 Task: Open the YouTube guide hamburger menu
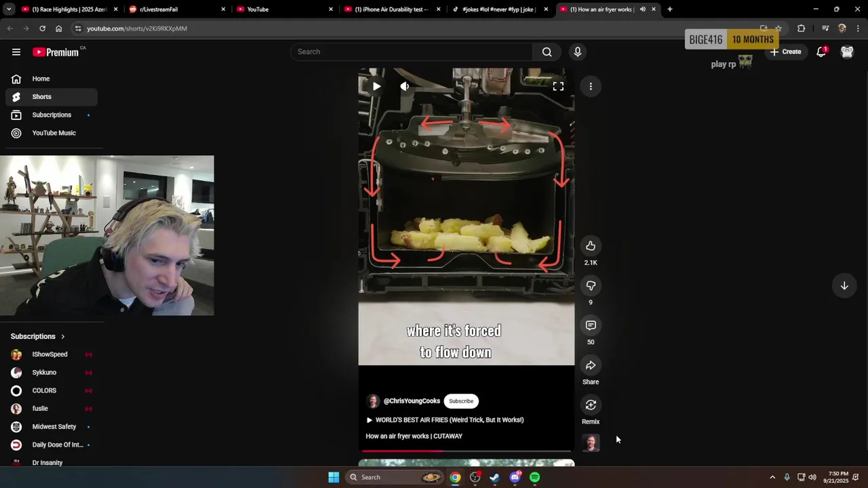(16, 52)
